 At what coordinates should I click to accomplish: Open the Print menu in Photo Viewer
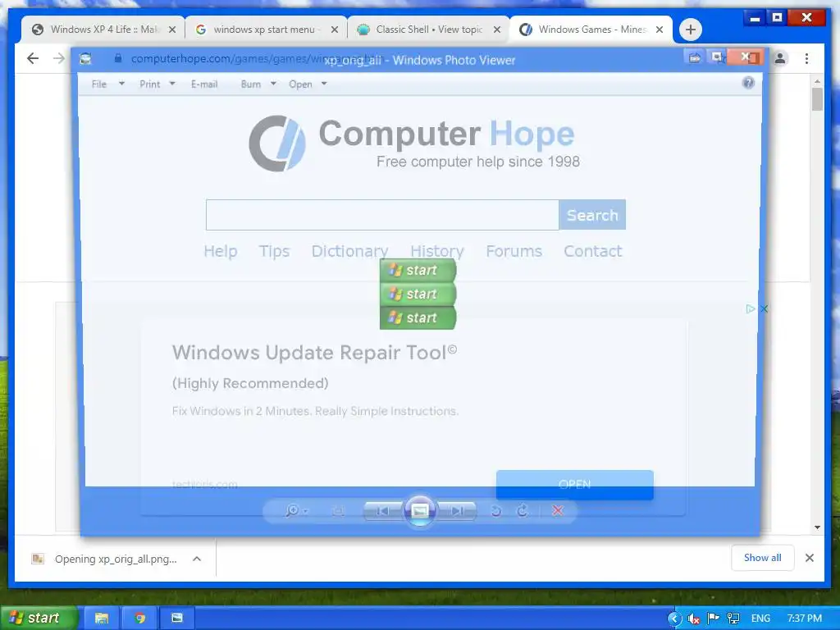click(150, 84)
